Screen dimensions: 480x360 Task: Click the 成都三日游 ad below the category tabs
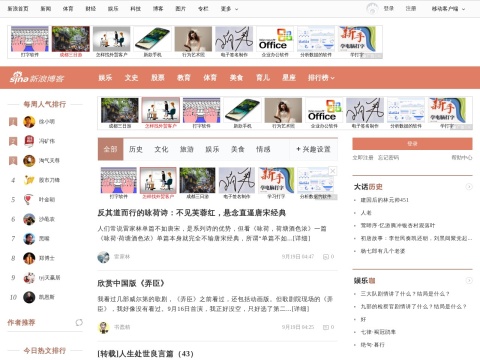[x=197, y=183]
